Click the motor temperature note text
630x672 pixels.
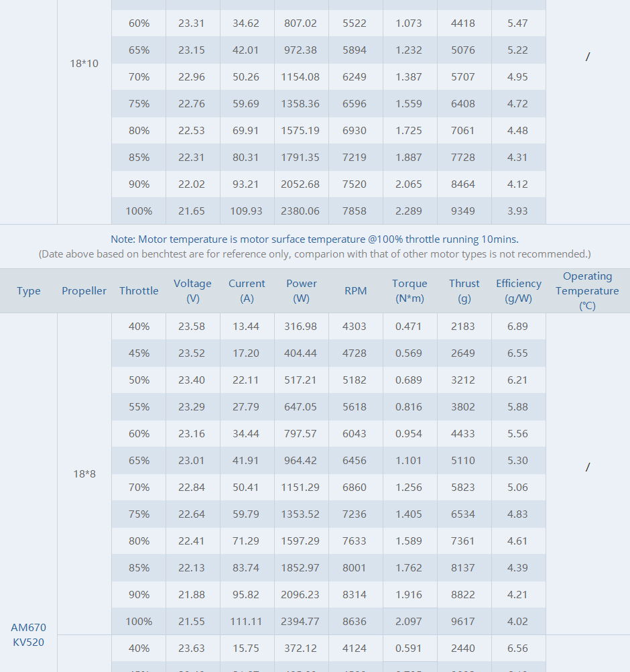point(315,239)
